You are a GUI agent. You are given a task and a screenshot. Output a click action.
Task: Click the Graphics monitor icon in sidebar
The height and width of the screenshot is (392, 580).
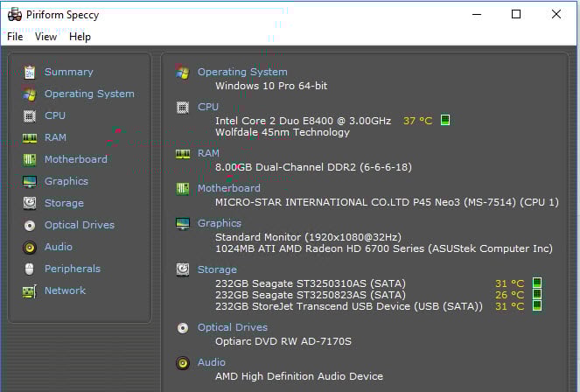pos(30,182)
